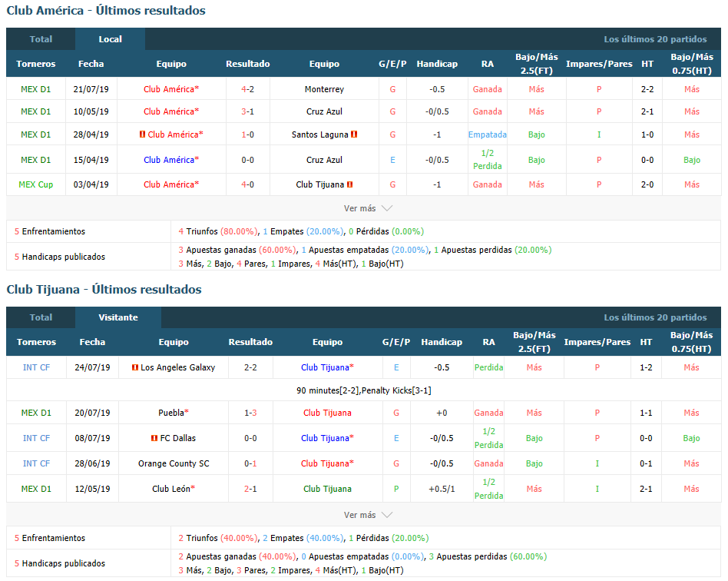Click MEX Cup tournament on 03/04/19 row
Viewport: 728px width, 581px height.
36,184
